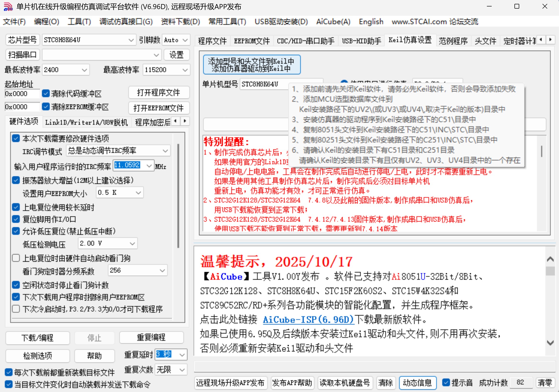Uncheck 振荡器放大增益 option

click(16, 180)
